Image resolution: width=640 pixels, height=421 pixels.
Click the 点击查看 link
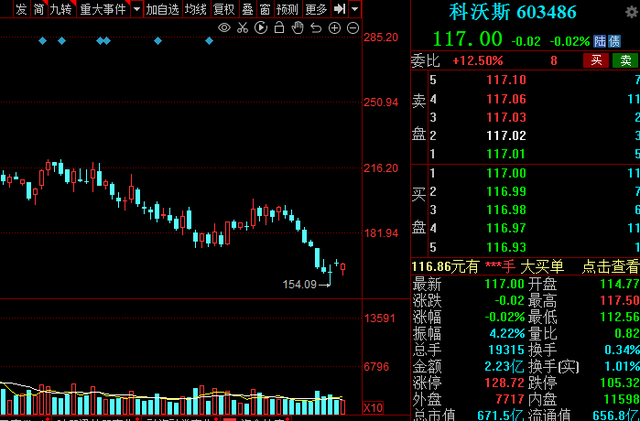click(610, 267)
